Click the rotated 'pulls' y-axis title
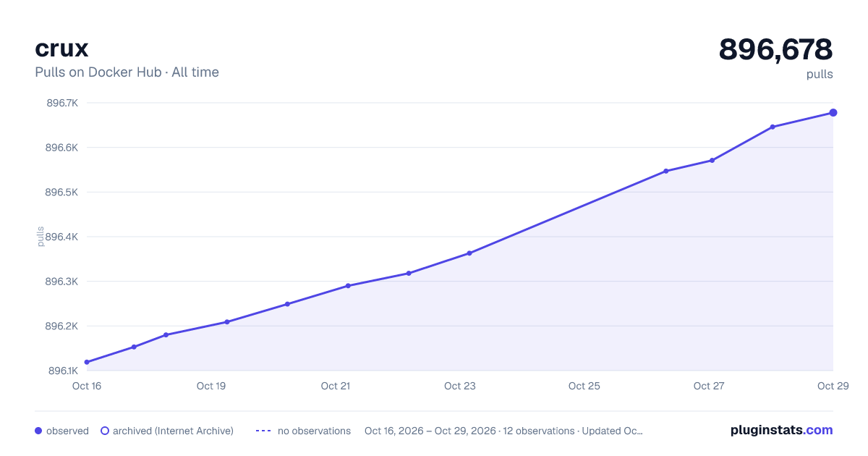Viewport: 868px width, 456px height. 41,237
